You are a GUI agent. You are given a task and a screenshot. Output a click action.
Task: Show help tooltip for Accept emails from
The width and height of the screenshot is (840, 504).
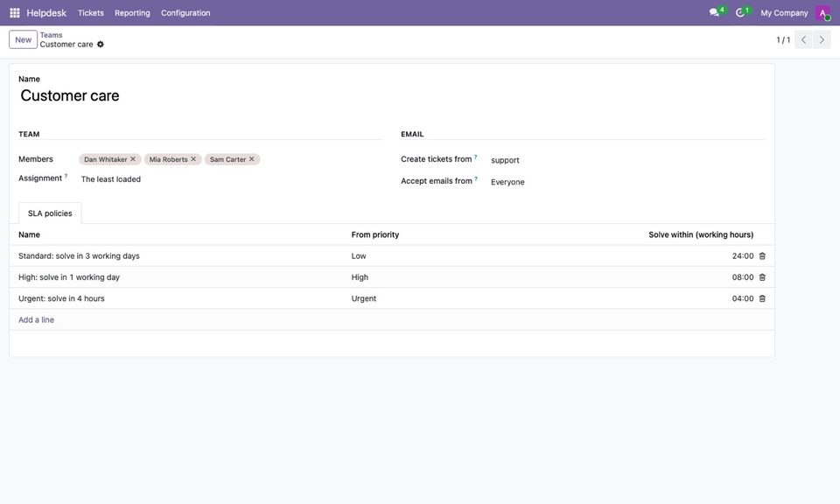tap(476, 178)
